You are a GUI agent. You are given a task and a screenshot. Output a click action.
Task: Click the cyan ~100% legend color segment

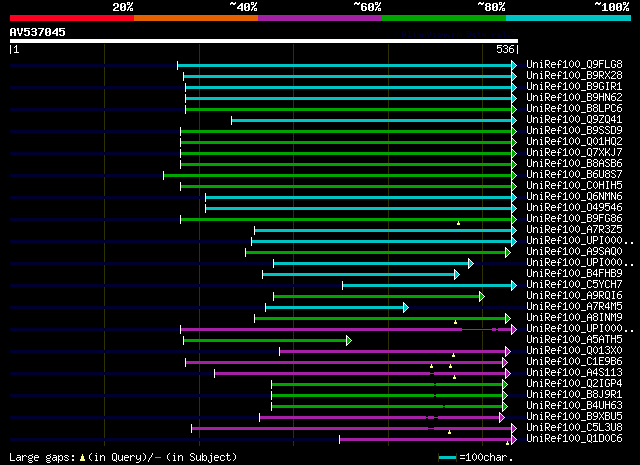(x=569, y=18)
